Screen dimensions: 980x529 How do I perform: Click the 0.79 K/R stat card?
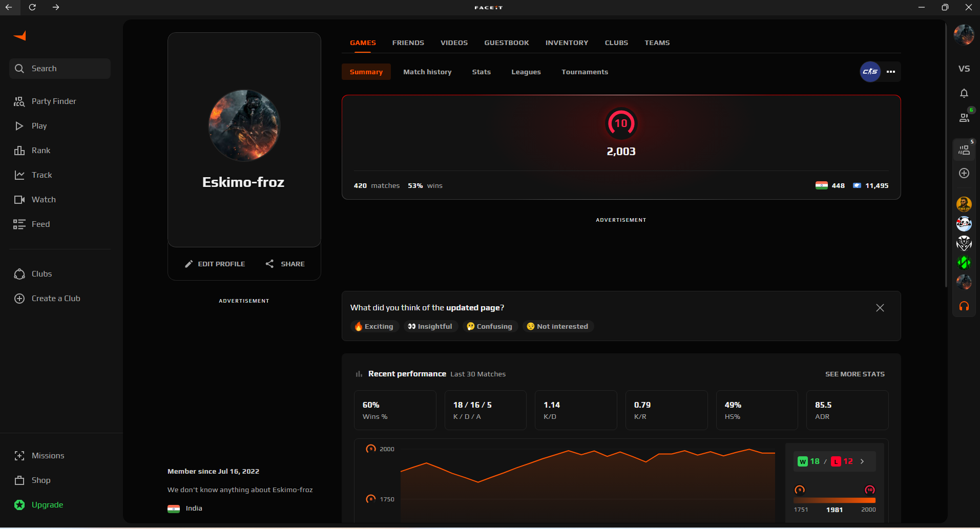[x=666, y=410]
